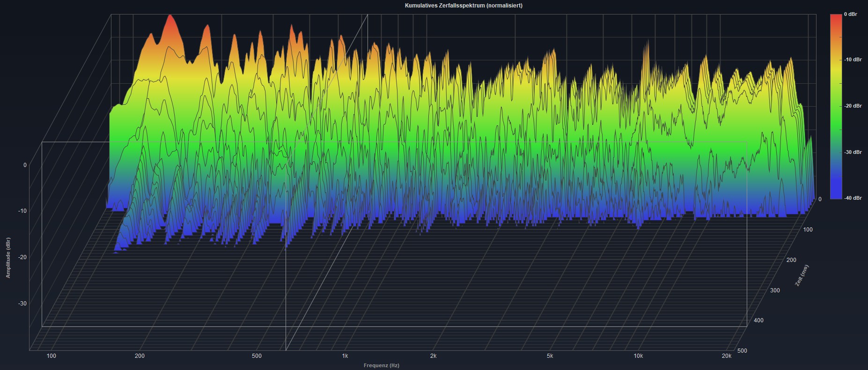Click the blue bottom of the color scale
This screenshot has height=370, width=868.
tap(836, 195)
